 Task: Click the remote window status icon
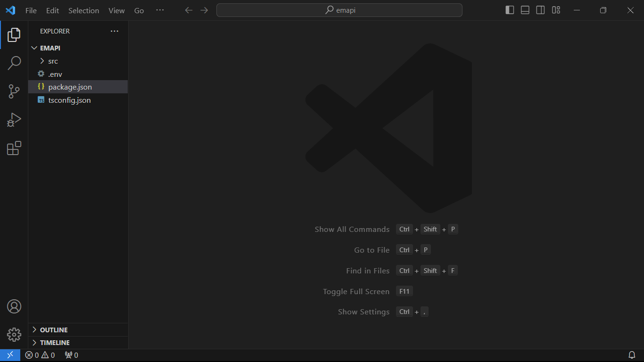10,355
